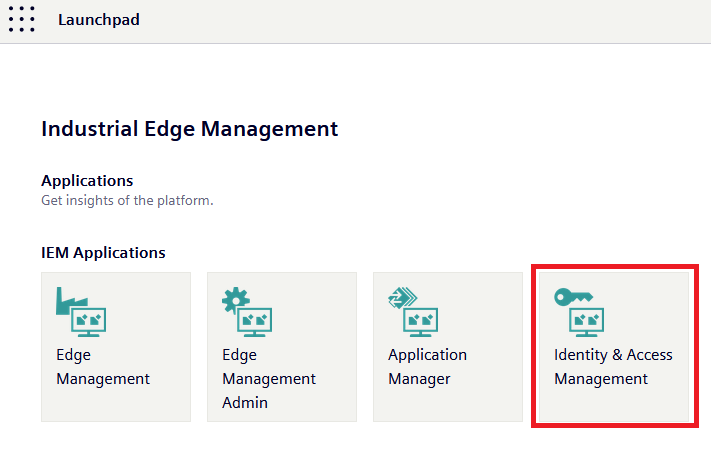
Task: Open the app switcher grid icon
Action: (21, 19)
